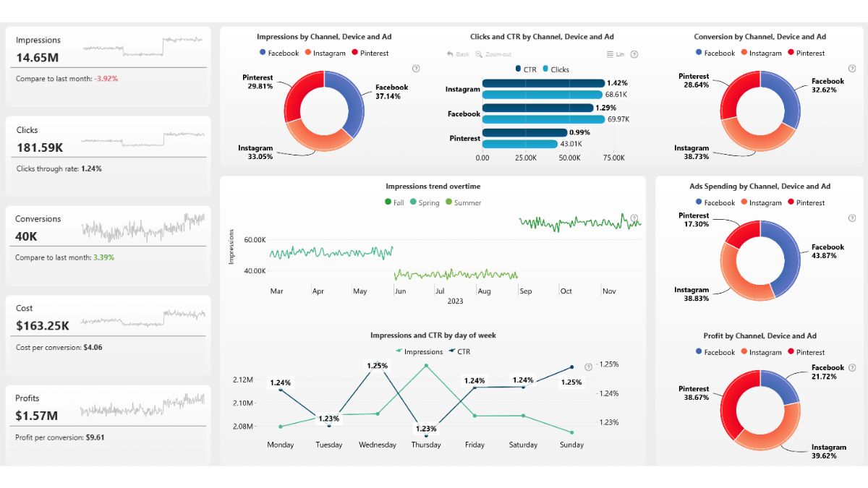868x488 pixels.
Task: Click the Facebook 37.14% label in Impressions donut
Action: (391, 92)
